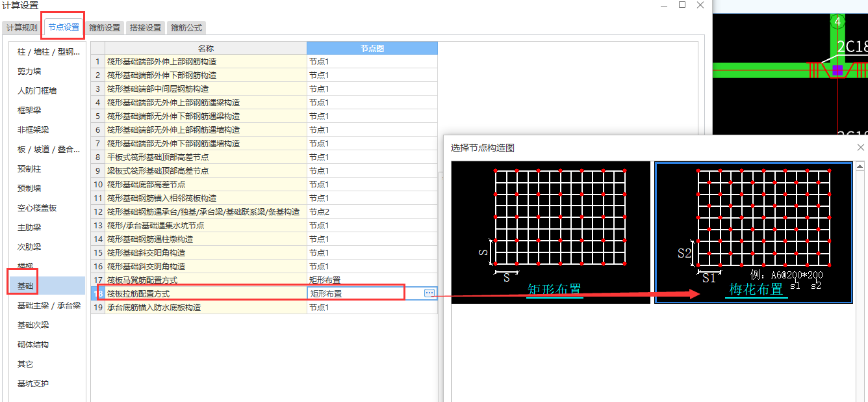The image size is (868, 402).
Task: Switch to 节点设置 tab
Action: (x=64, y=27)
